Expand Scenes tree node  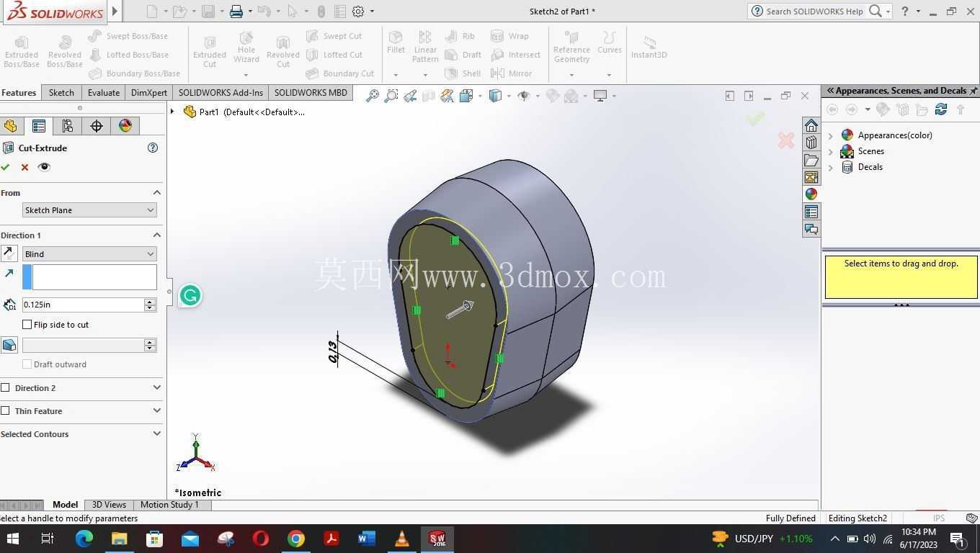click(x=831, y=151)
